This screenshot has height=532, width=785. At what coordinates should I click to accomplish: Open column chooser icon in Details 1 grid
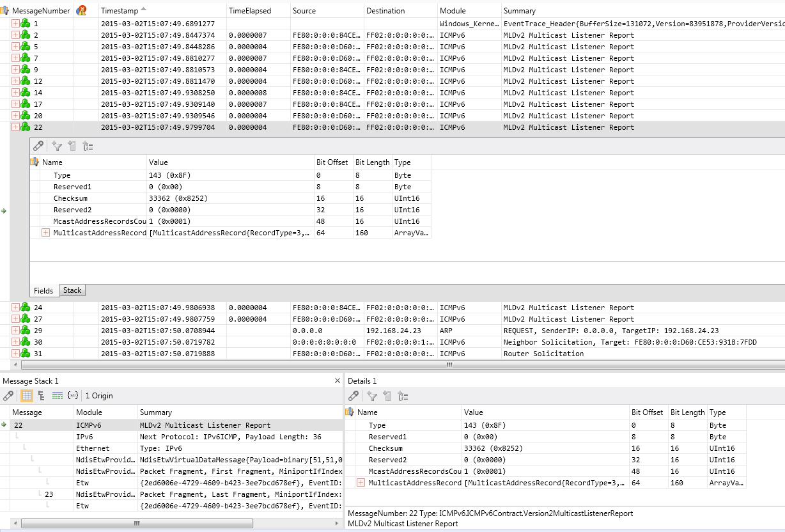350,412
